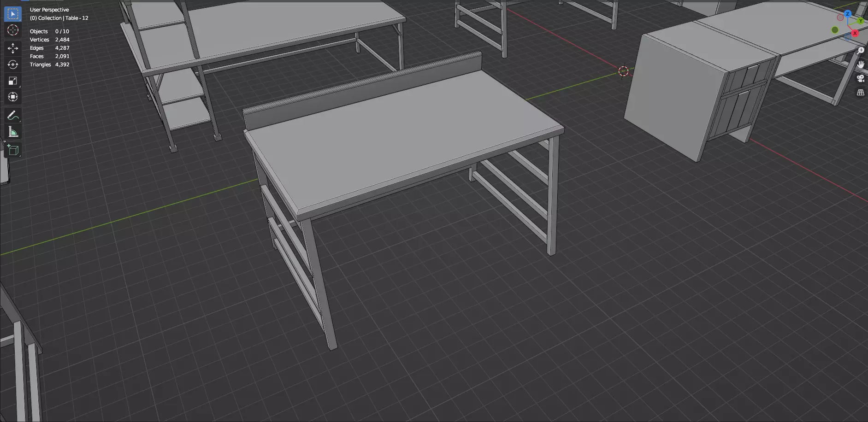868x422 pixels.
Task: Click the green Y axis gizmo ball
Action: tap(861, 21)
